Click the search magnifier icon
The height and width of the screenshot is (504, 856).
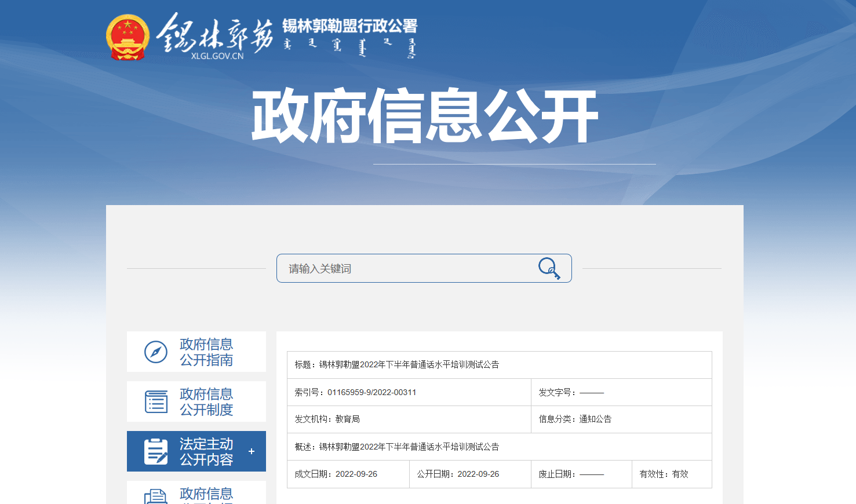tap(549, 268)
